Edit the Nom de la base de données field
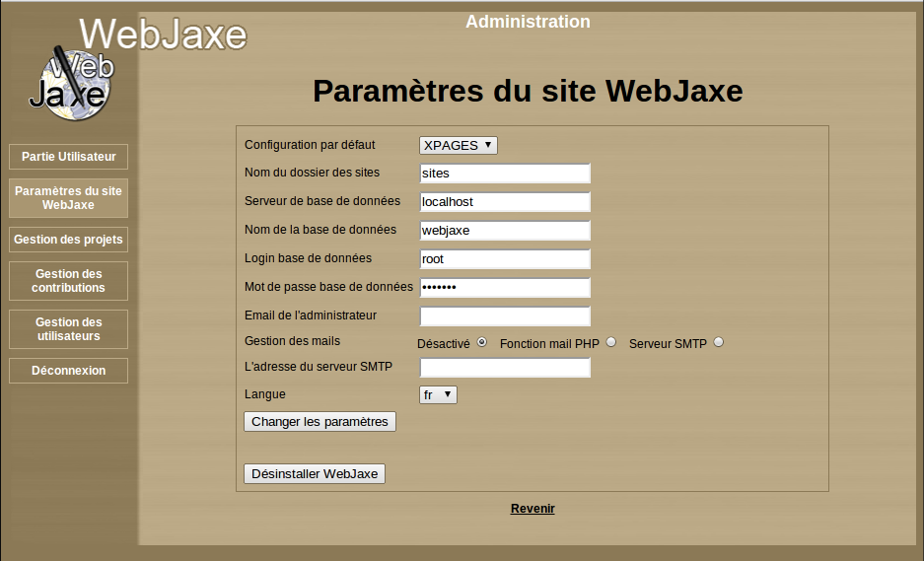The width and height of the screenshot is (924, 561). 505,231
